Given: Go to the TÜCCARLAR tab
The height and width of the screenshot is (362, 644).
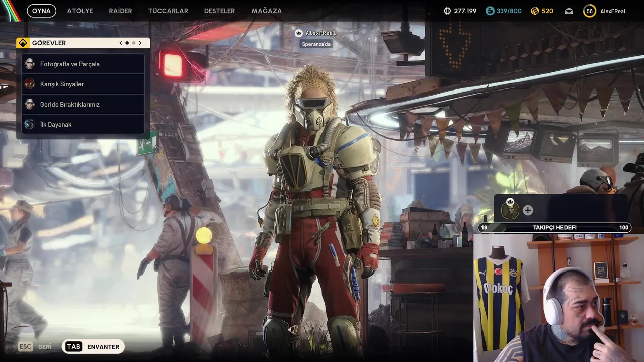Looking at the screenshot, I should coord(168,11).
